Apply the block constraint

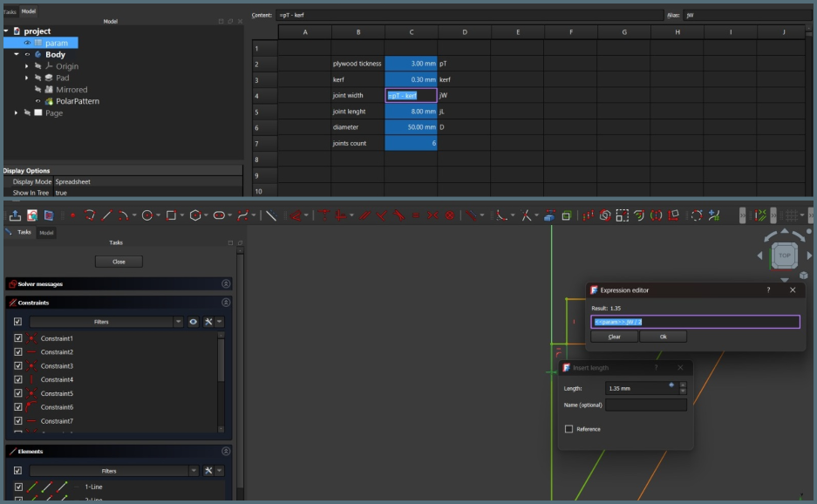click(449, 215)
